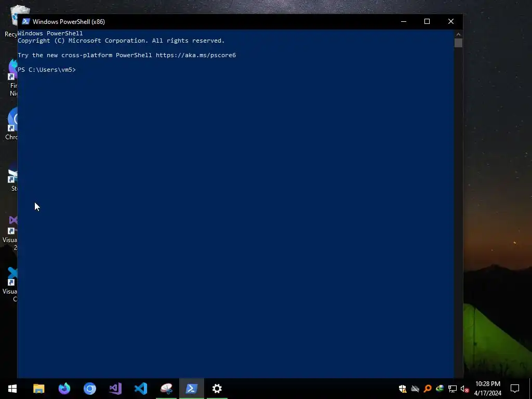Launch Firefox Nightly from the taskbar

coord(64,389)
